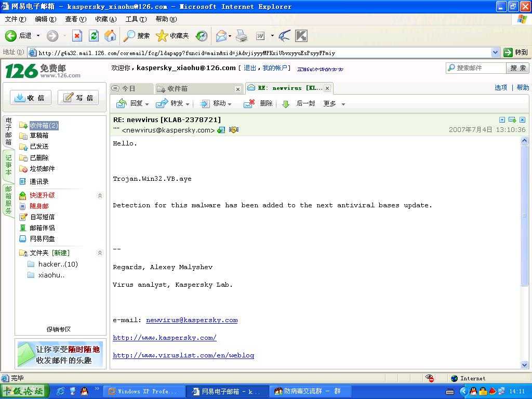The width and height of the screenshot is (532, 399).
Task: Open the Mail icon dropdown arrow
Action: (230, 36)
